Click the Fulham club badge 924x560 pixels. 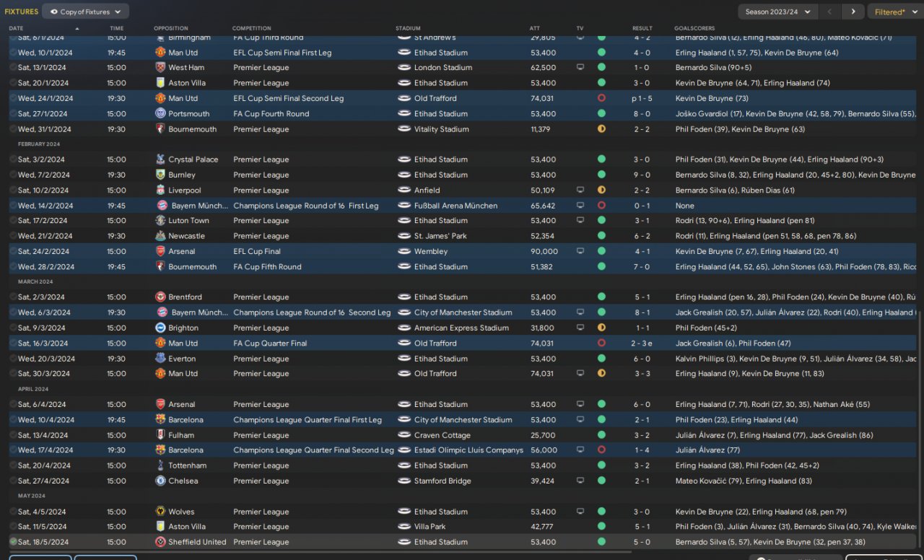point(160,435)
